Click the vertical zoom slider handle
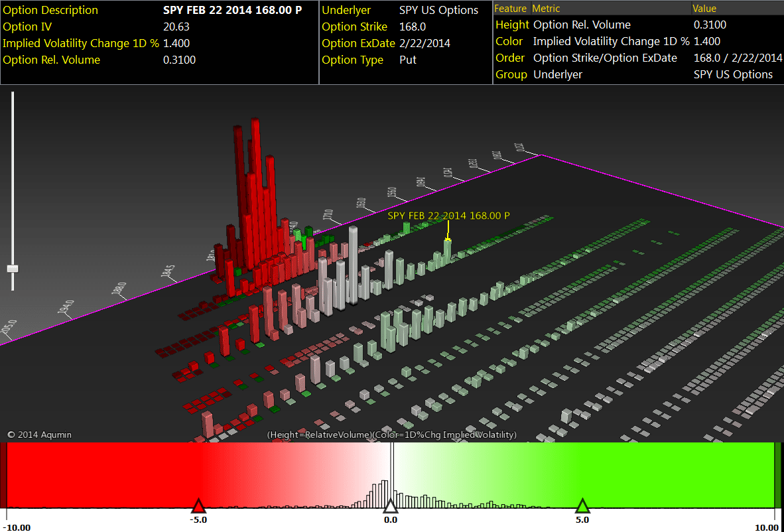 [12, 269]
